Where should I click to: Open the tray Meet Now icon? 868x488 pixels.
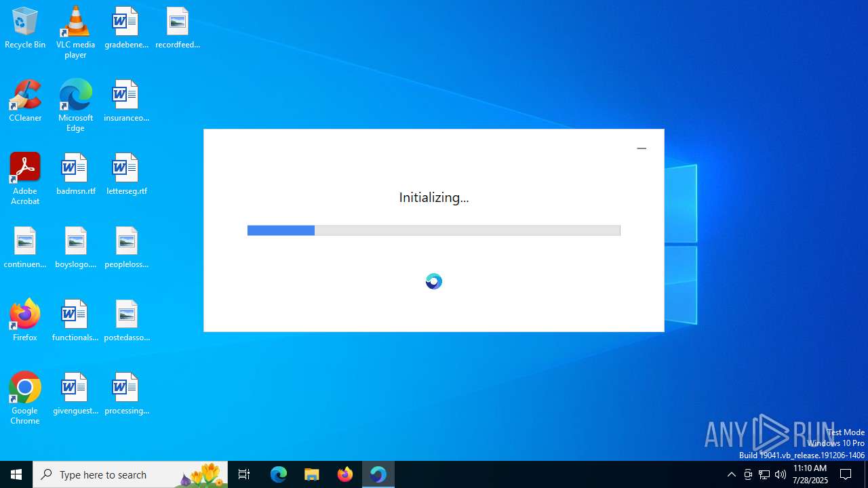point(748,474)
